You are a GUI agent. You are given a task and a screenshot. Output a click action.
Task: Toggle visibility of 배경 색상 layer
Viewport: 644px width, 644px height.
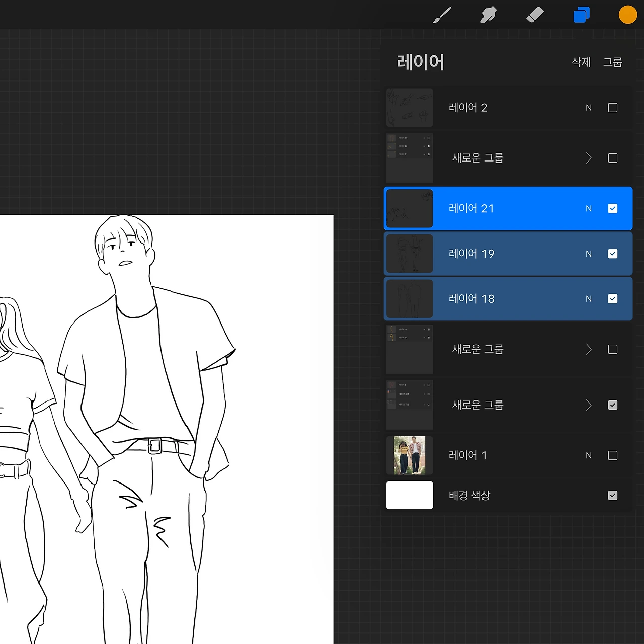[613, 496]
